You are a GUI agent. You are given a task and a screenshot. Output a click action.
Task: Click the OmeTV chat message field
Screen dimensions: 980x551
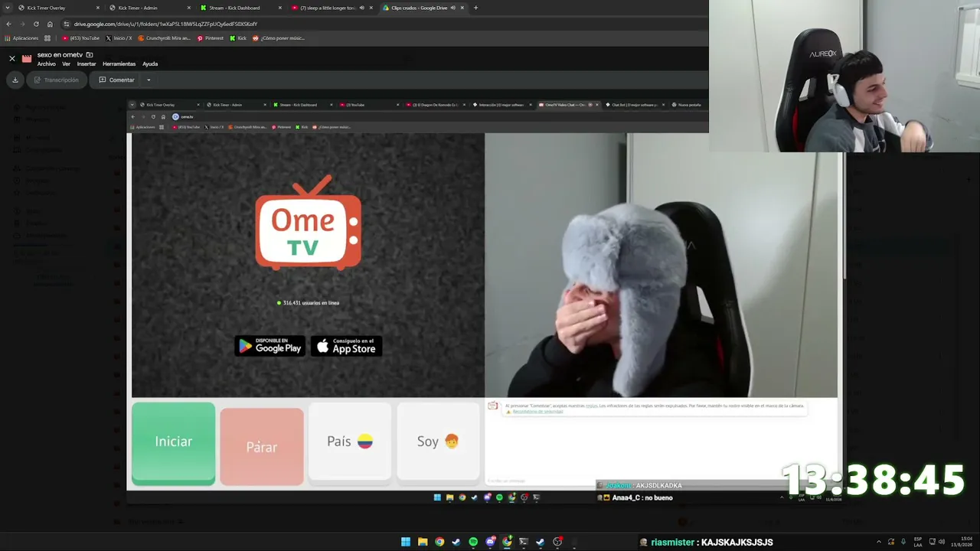tap(540, 481)
